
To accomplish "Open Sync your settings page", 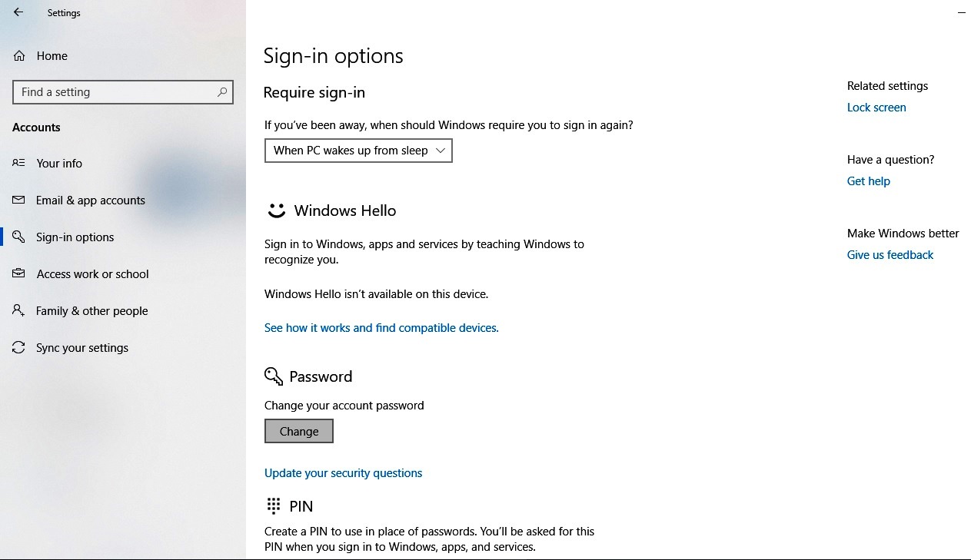I will coord(82,348).
